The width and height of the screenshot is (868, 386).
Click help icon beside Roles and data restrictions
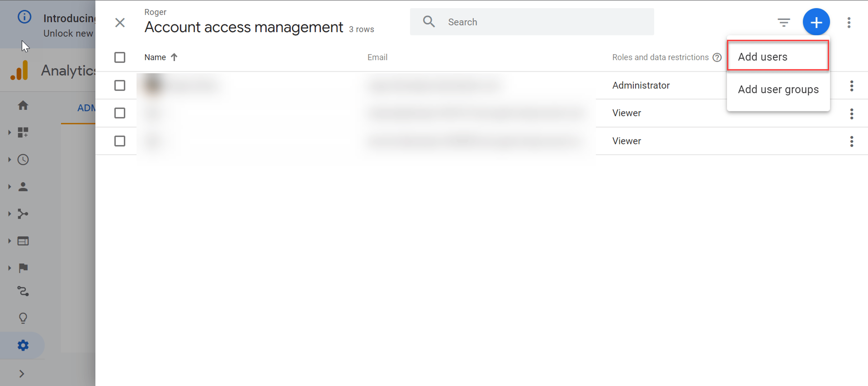pos(717,58)
